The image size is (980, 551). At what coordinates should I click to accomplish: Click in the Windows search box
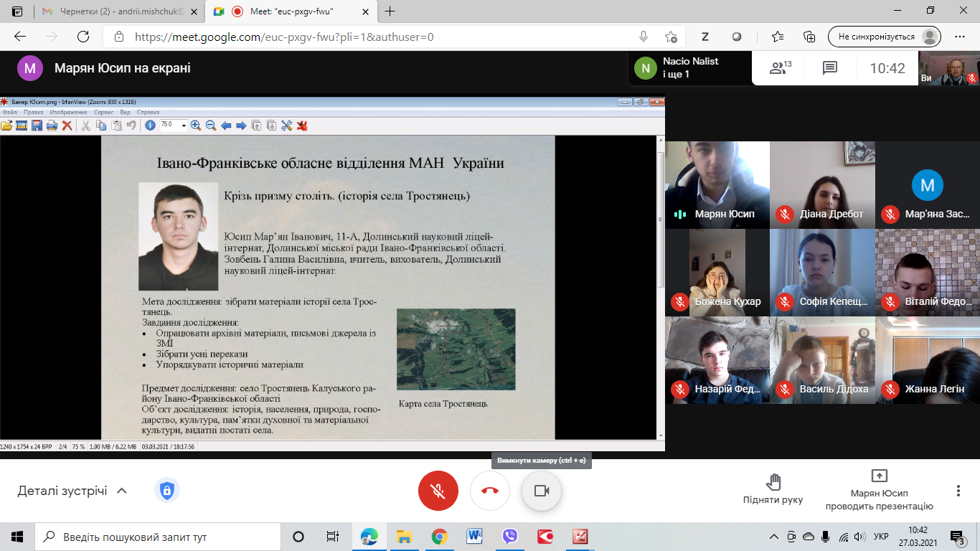tap(158, 537)
